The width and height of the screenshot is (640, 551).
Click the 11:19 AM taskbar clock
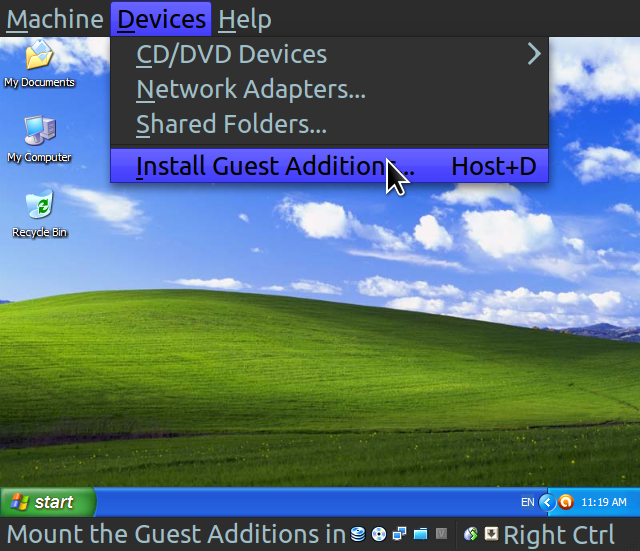click(x=604, y=502)
